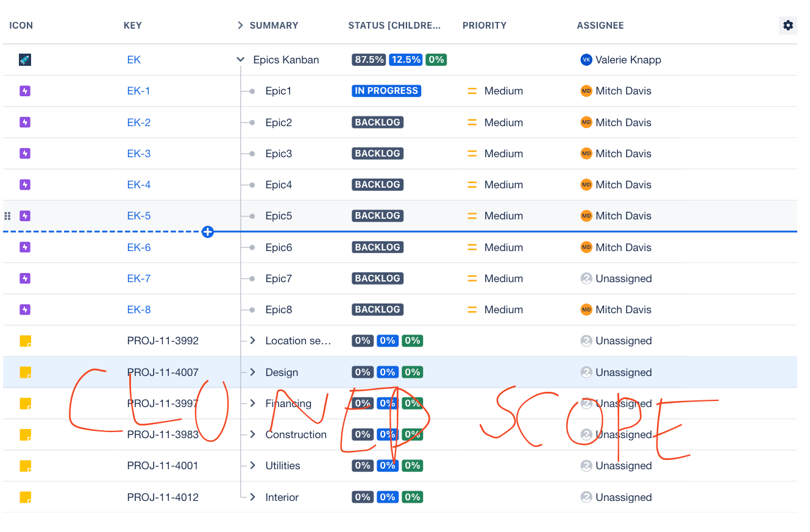Screen dimensions: 810x532
Task: Expand the Financing row chevron
Action: (x=251, y=403)
